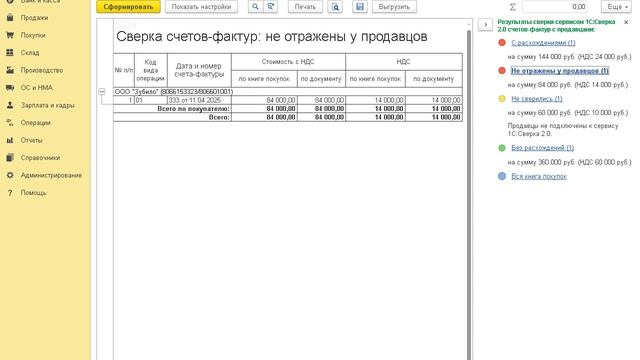Open the Отчеты section

coord(31,140)
